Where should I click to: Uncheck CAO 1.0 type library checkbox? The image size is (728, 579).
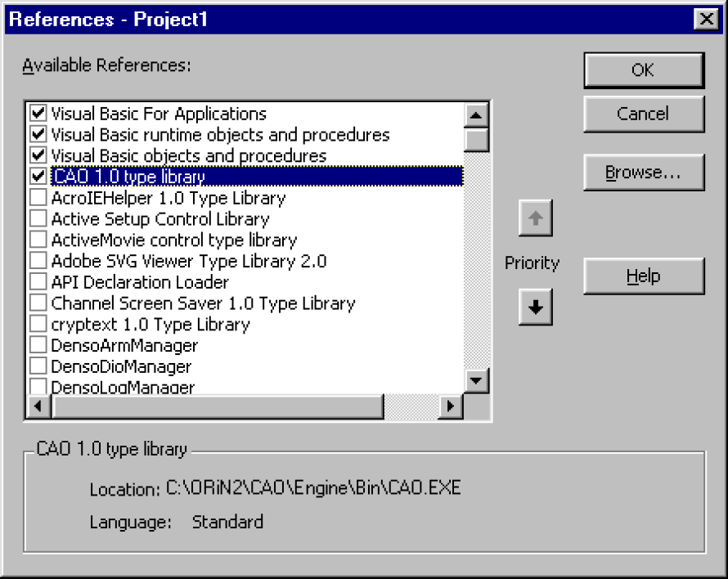pos(38,176)
